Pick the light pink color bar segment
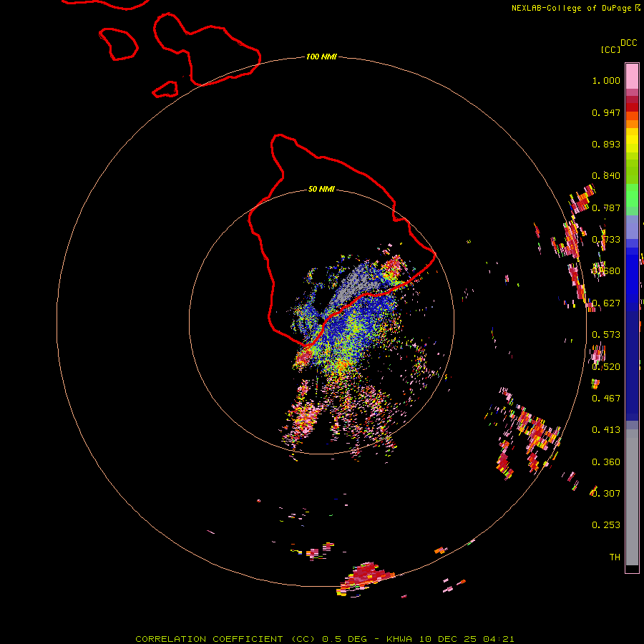Screen dimensions: 644x644 pyautogui.click(x=632, y=76)
